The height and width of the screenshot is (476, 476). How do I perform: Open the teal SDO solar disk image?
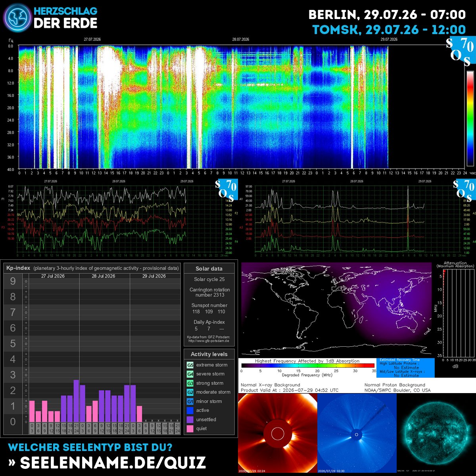(x=436, y=433)
